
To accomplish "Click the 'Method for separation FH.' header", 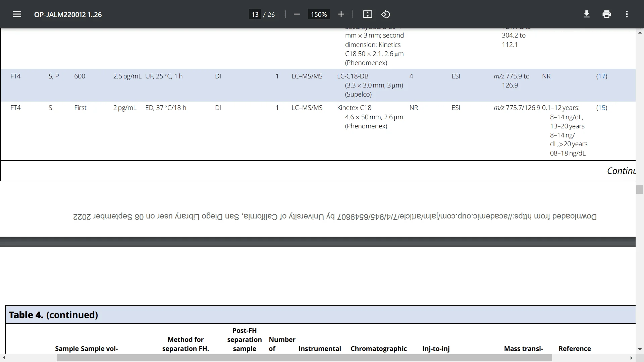I will (x=185, y=344).
